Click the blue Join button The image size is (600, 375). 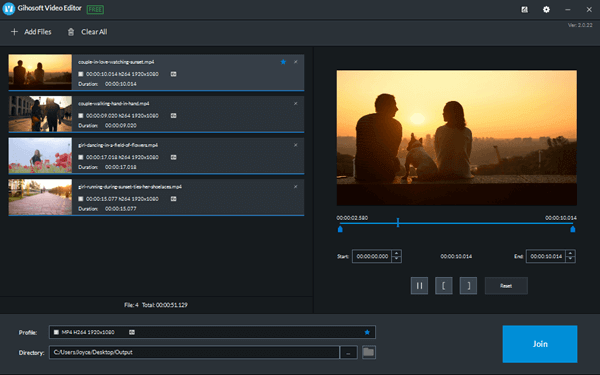(x=540, y=344)
